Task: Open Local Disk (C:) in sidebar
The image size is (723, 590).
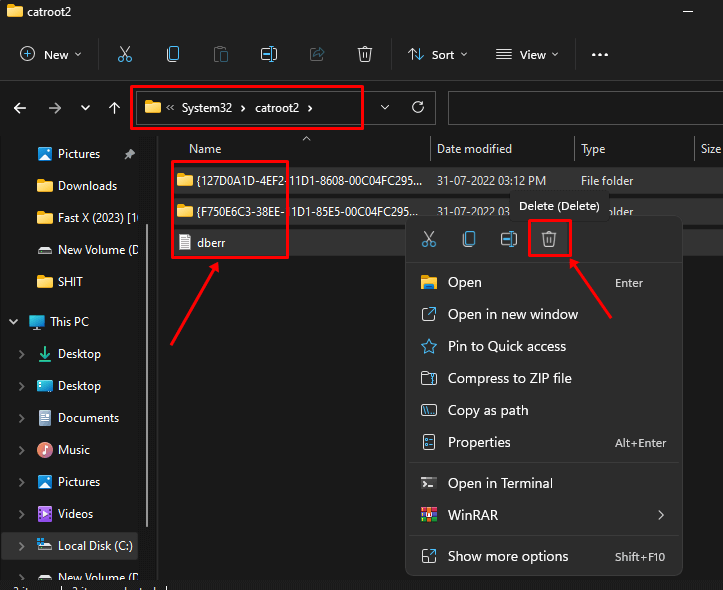Action: 93,546
